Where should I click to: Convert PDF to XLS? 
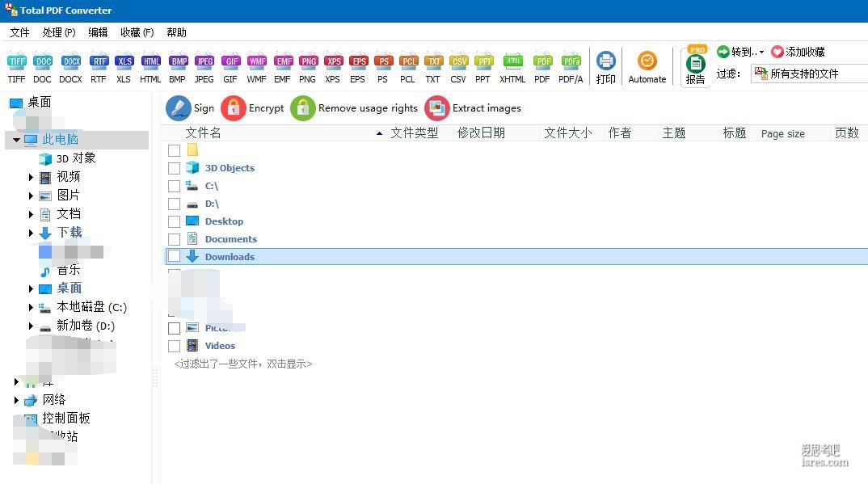coord(124,68)
